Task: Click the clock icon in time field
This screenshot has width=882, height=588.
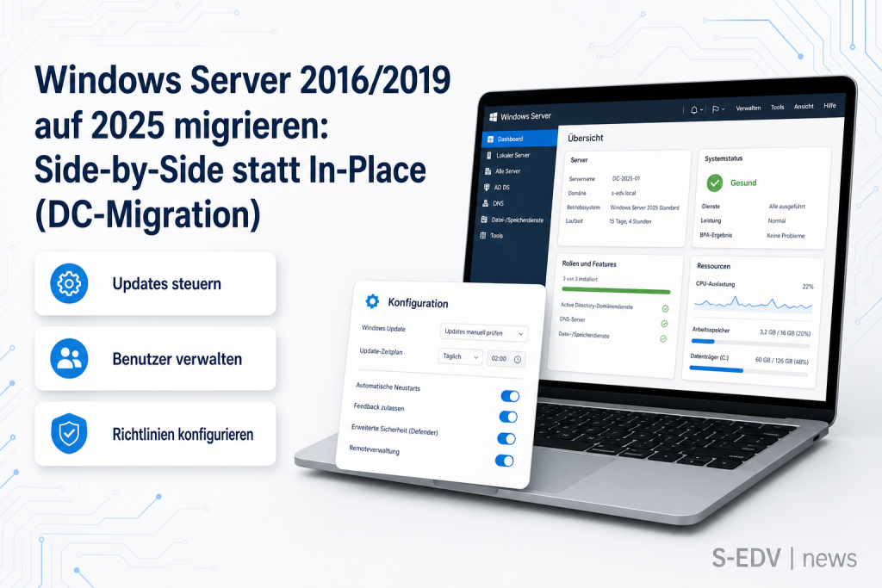Action: (x=518, y=359)
